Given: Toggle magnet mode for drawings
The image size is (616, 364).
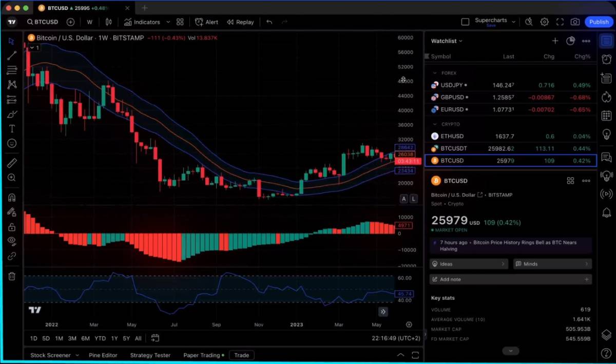Looking at the screenshot, I should tap(11, 198).
